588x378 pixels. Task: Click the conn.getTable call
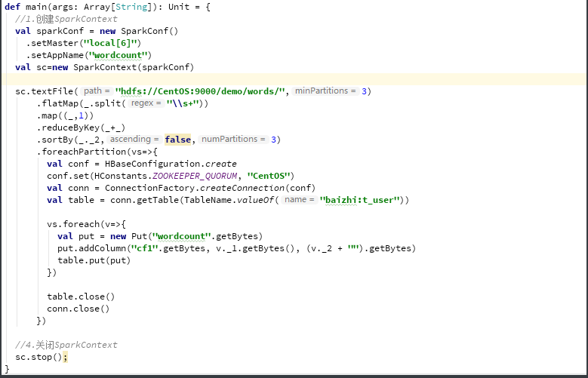pyautogui.click(x=146, y=200)
